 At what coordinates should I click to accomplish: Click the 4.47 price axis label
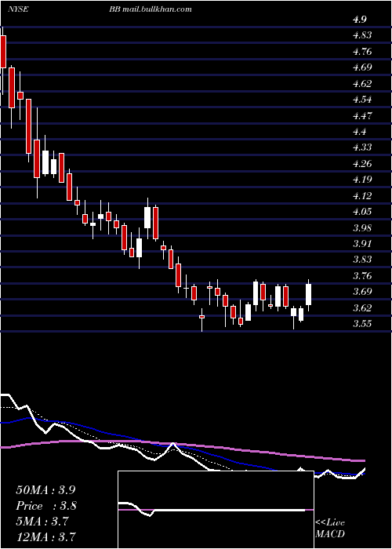pos(362,115)
